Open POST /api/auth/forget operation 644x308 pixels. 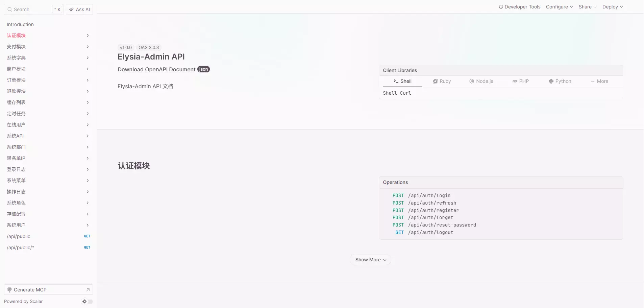coord(423,217)
